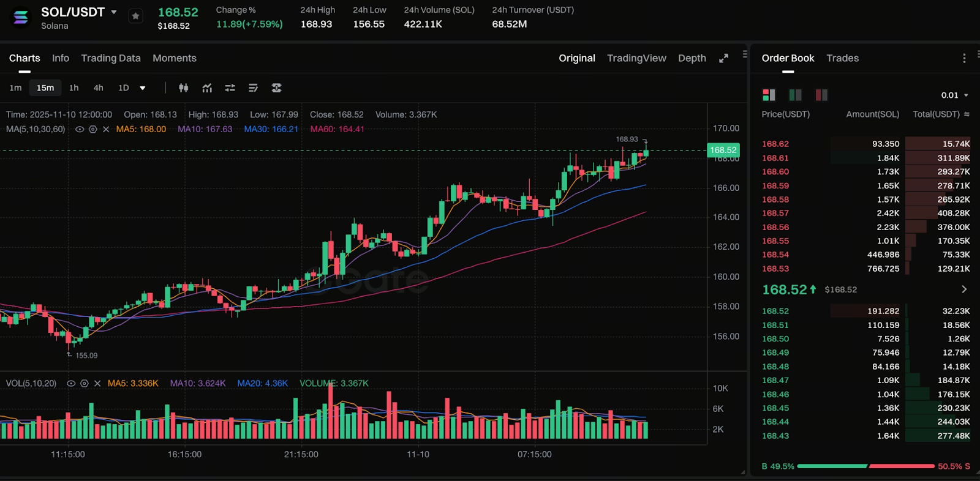Swap Total(USDT) column display unit
This screenshot has width=980, height=481.
point(967,114)
